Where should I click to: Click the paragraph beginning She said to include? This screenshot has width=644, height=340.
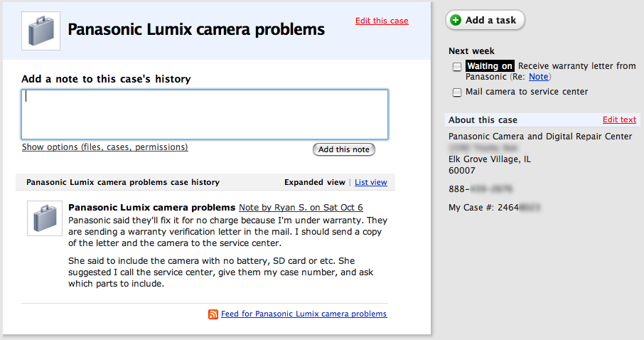[x=221, y=272]
